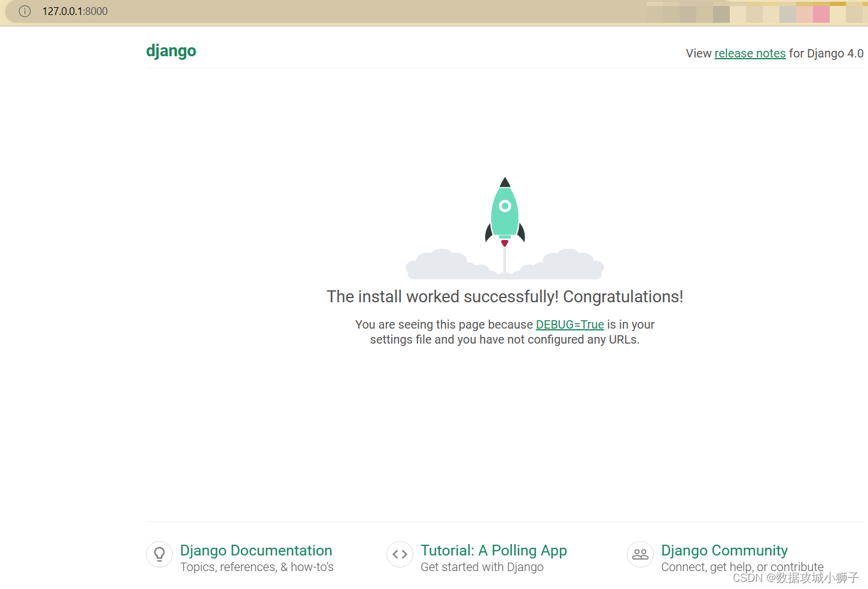
Task: Open Tutorial: A Polling App link
Action: 494,550
